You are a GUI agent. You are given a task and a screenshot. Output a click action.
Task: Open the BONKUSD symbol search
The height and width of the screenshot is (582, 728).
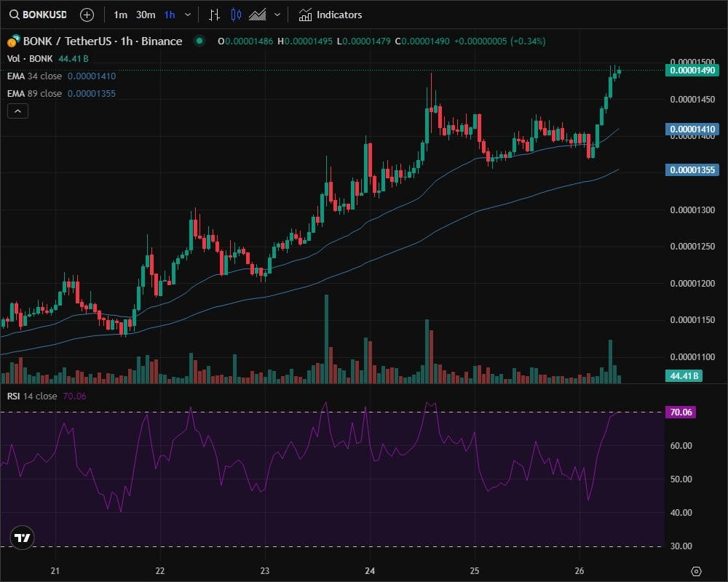point(38,15)
